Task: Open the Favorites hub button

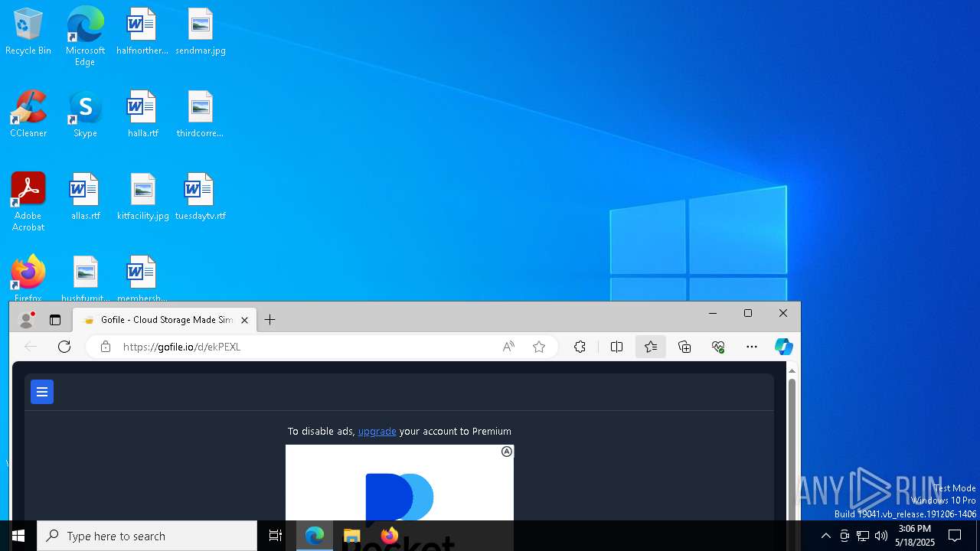Action: tap(651, 347)
